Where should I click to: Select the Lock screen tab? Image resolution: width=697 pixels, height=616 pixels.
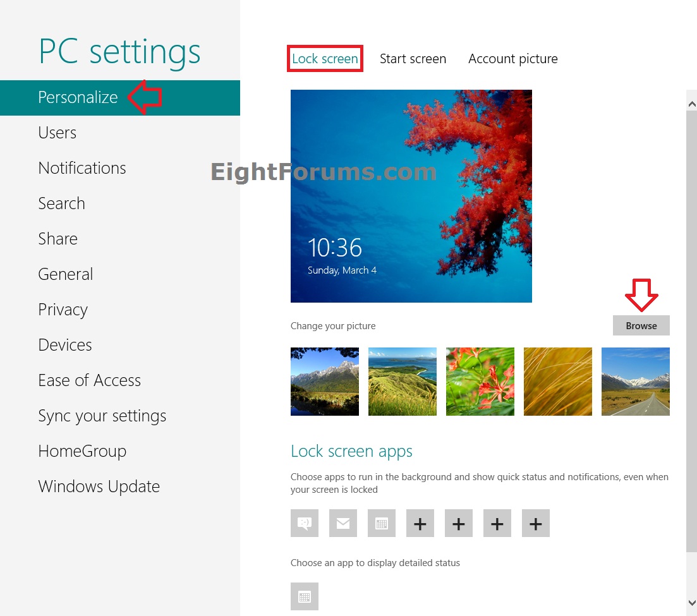pos(325,58)
